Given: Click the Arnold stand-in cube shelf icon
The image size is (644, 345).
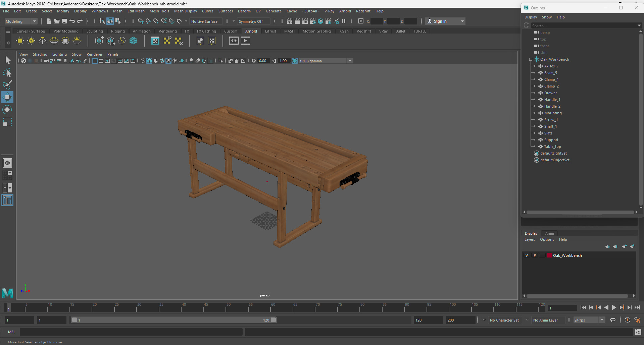Looking at the screenshot, I should point(99,41).
